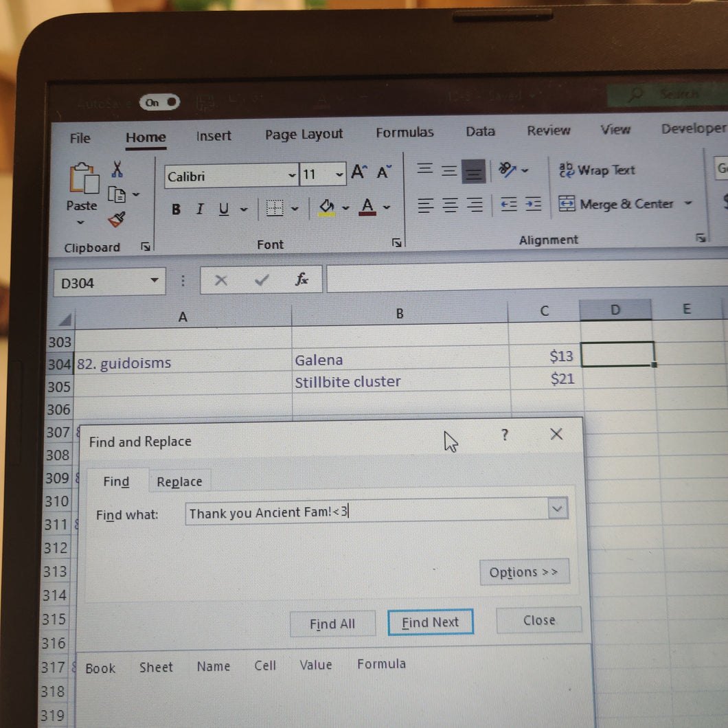Click the Select All corner triangle
The height and width of the screenshot is (728, 728).
(65, 320)
